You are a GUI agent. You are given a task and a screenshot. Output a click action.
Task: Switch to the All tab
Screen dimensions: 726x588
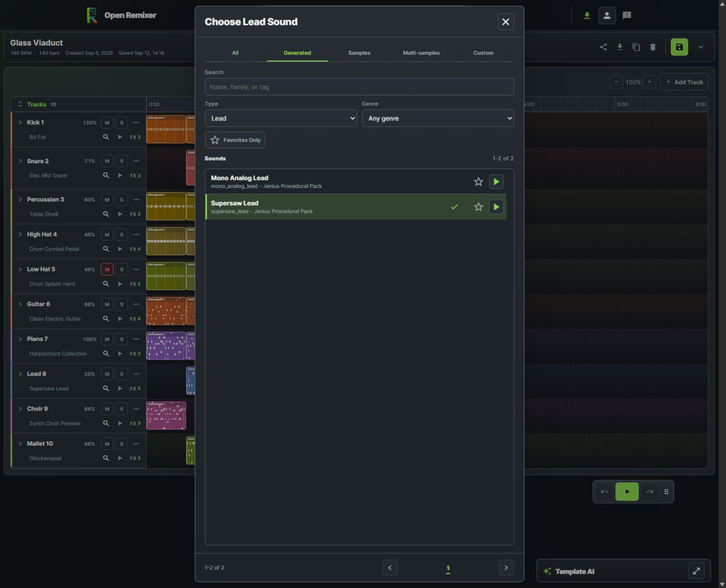click(235, 53)
